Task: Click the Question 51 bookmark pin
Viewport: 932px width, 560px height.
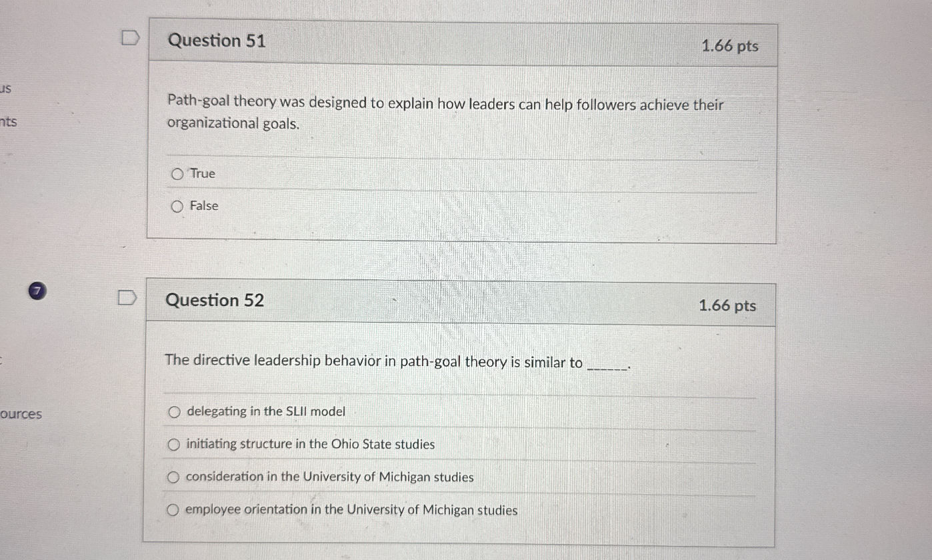Action: 129,38
